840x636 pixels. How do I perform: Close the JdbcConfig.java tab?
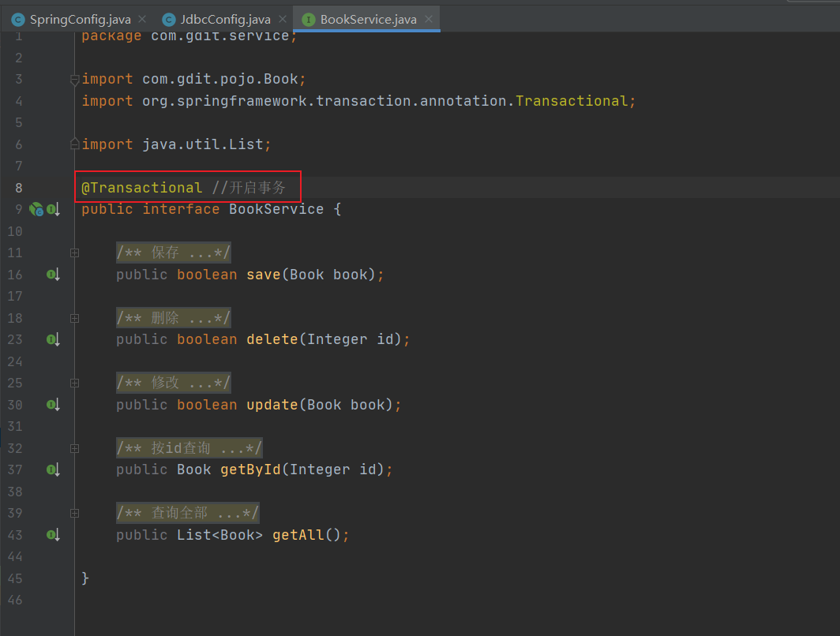[283, 19]
